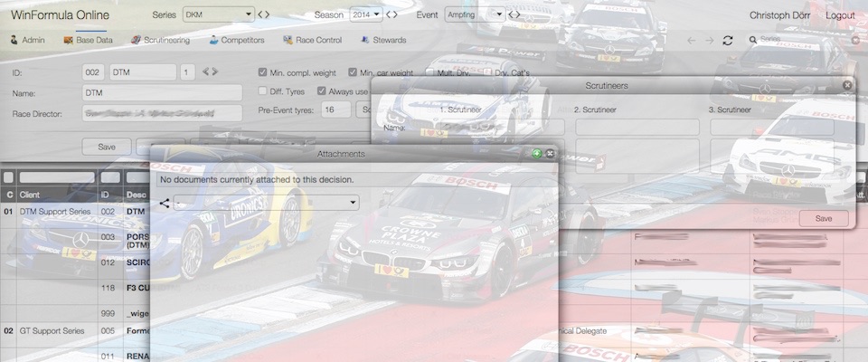Toggle the Always use checkbox
This screenshot has width=868, height=362.
point(321,90)
